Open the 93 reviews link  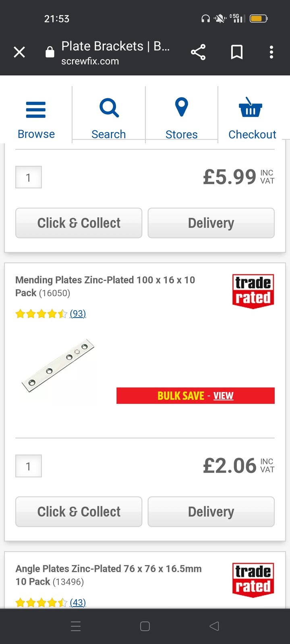(78, 314)
